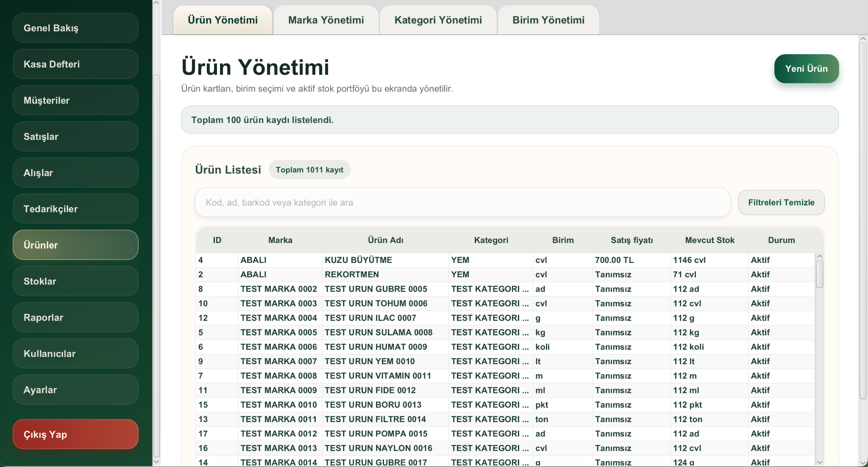The width and height of the screenshot is (868, 467).
Task: Open the Raporlar page
Action: tap(75, 317)
